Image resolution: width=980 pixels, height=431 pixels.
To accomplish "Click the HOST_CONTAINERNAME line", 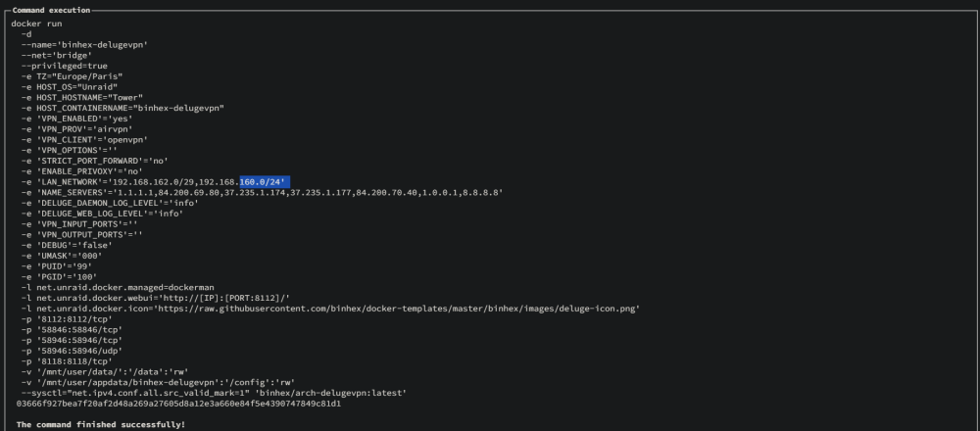I will [122, 109].
